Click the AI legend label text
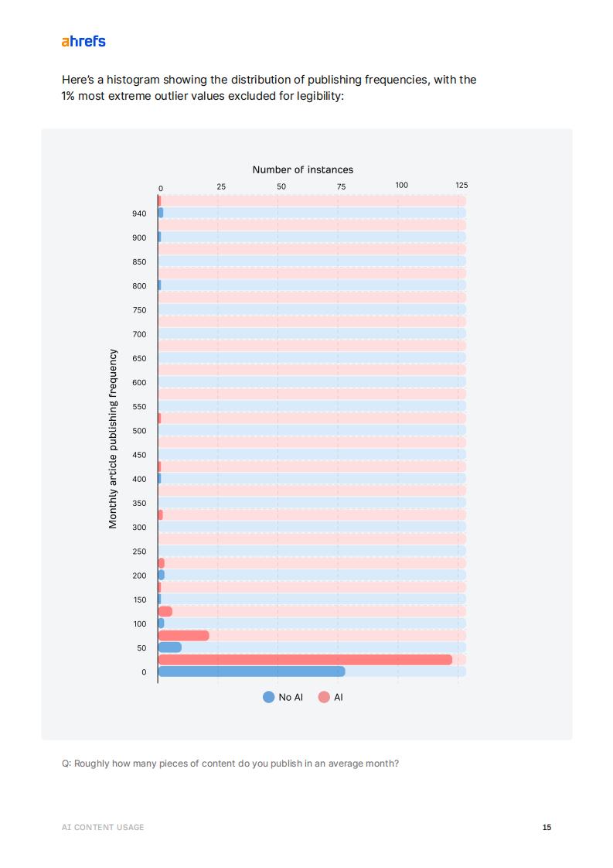Viewport: 613px width, 868px height. coord(339,698)
